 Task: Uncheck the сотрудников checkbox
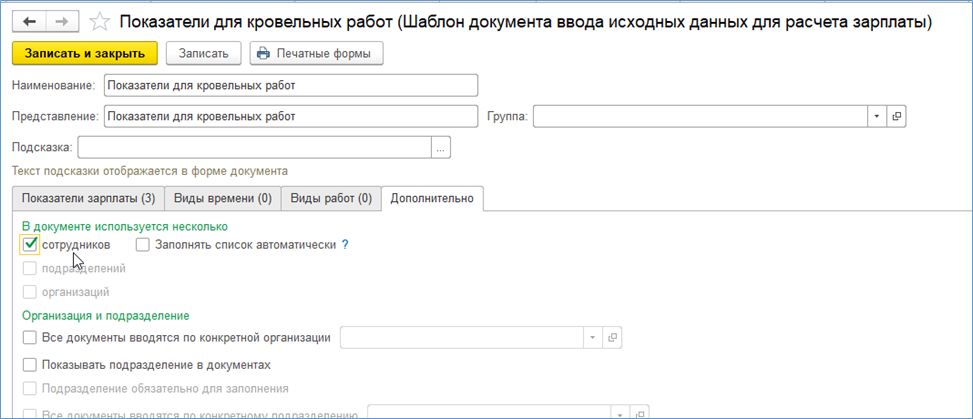coord(29,244)
